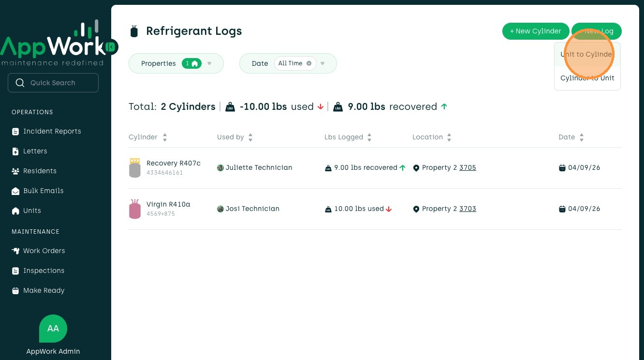Open the Work Orders section
The image size is (644, 360).
tap(44, 251)
